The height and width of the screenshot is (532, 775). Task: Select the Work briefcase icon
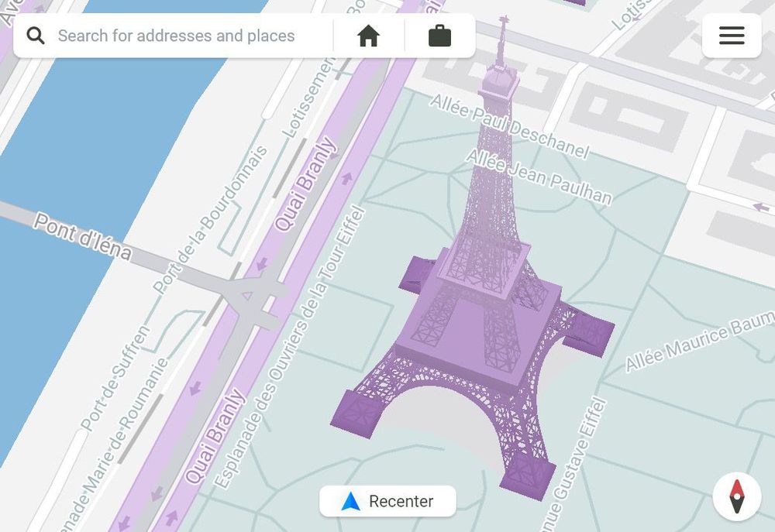coord(439,36)
